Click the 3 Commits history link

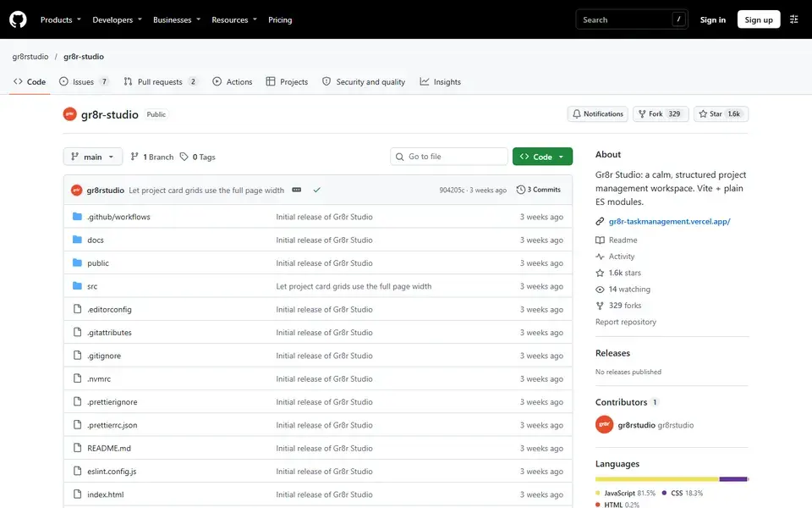point(539,190)
